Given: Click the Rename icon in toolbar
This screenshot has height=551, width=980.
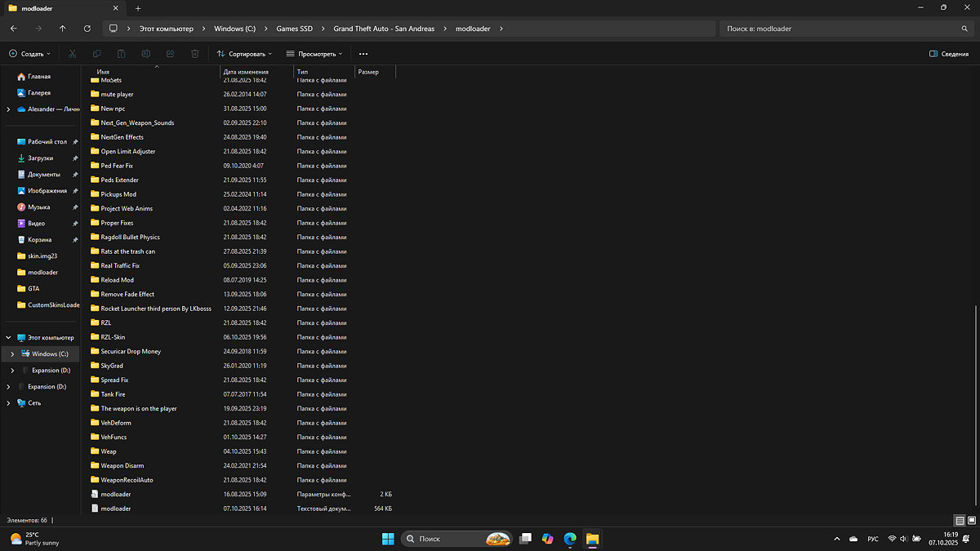Looking at the screenshot, I should pyautogui.click(x=146, y=54).
